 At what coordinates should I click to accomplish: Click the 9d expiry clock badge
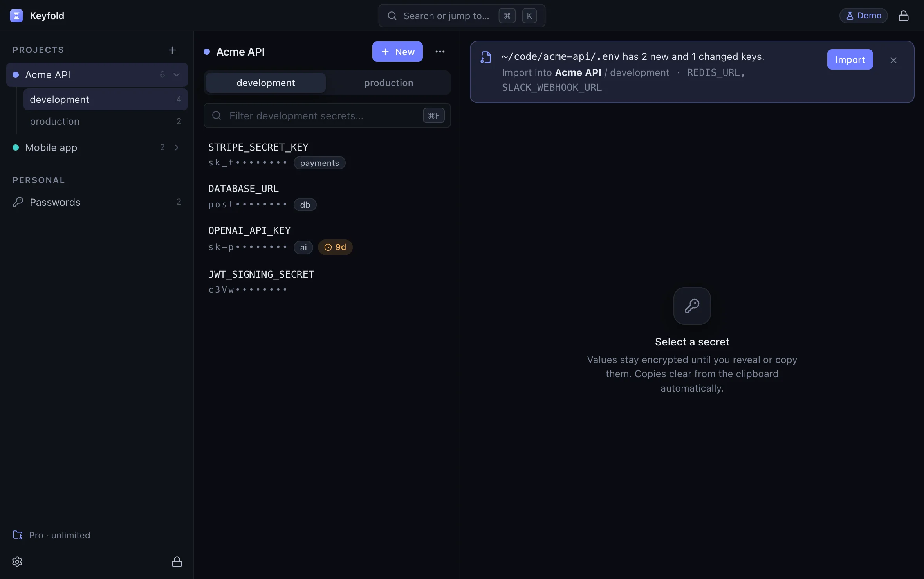click(x=335, y=247)
